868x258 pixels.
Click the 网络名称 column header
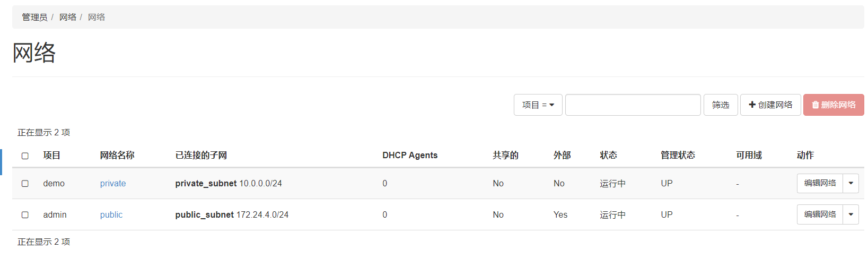117,156
